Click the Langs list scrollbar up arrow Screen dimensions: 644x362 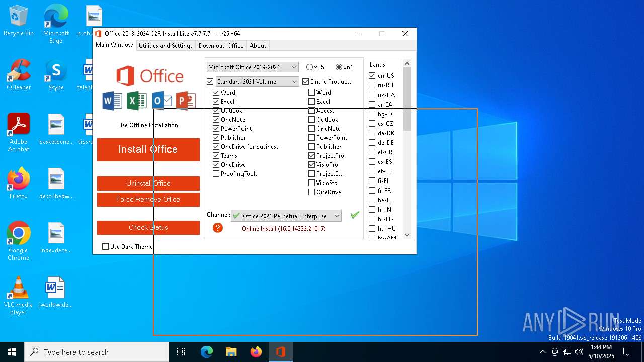[x=407, y=63]
